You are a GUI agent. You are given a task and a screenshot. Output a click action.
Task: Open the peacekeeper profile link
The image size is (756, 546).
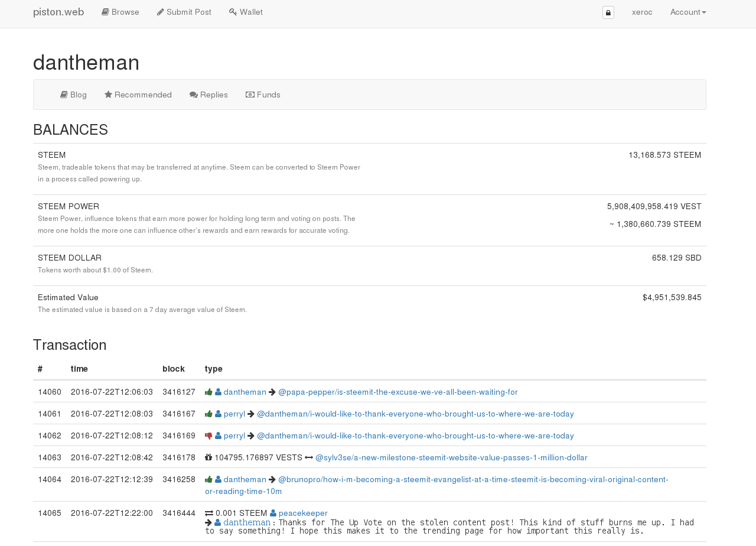[303, 513]
